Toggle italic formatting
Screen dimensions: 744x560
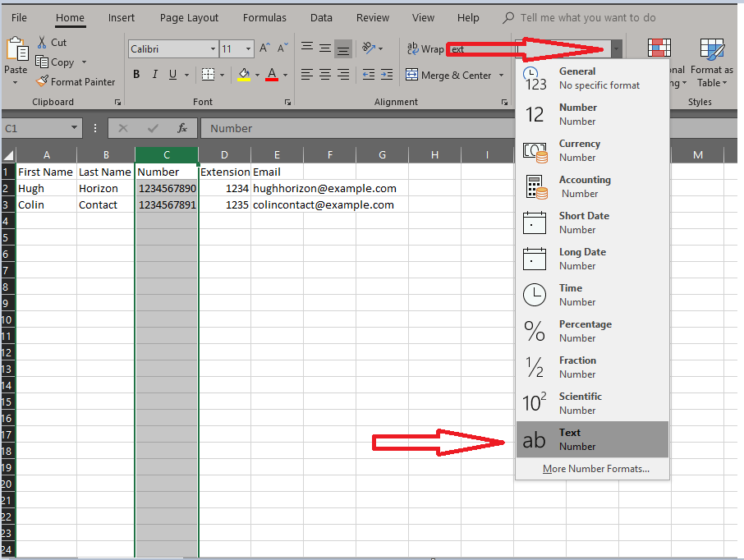click(x=154, y=75)
